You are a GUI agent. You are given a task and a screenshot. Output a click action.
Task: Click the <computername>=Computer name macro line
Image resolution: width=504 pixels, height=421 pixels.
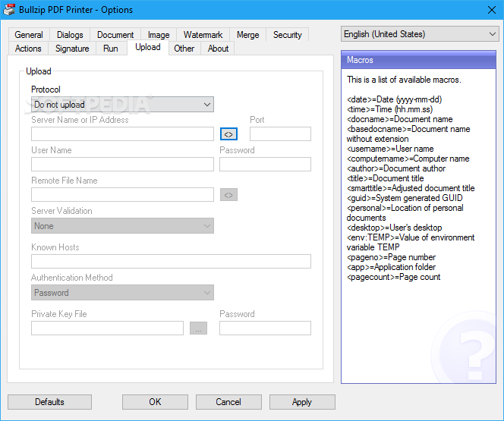click(x=408, y=159)
